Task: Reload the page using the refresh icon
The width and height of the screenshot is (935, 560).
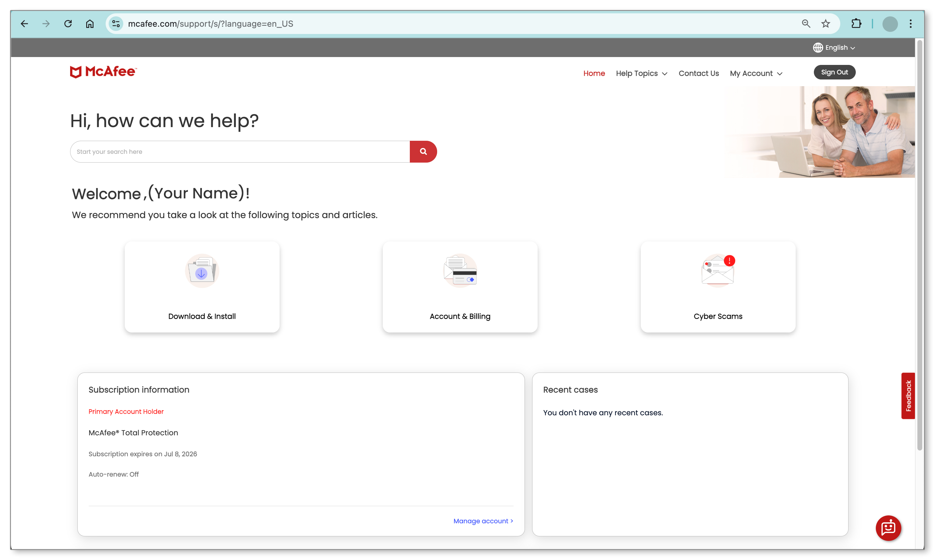Action: [68, 23]
